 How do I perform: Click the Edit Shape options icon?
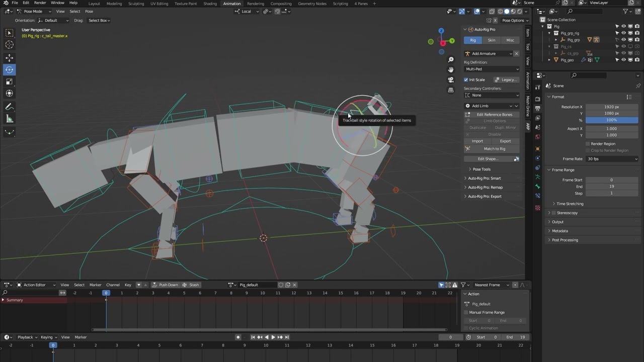point(516,159)
